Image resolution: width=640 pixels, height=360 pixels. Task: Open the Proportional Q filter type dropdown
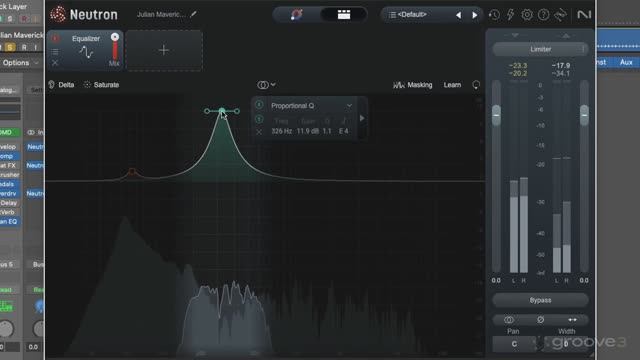point(311,106)
